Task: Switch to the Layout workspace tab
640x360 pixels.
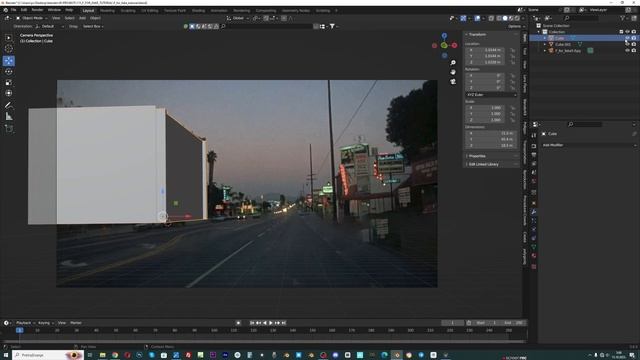Action: (88, 11)
